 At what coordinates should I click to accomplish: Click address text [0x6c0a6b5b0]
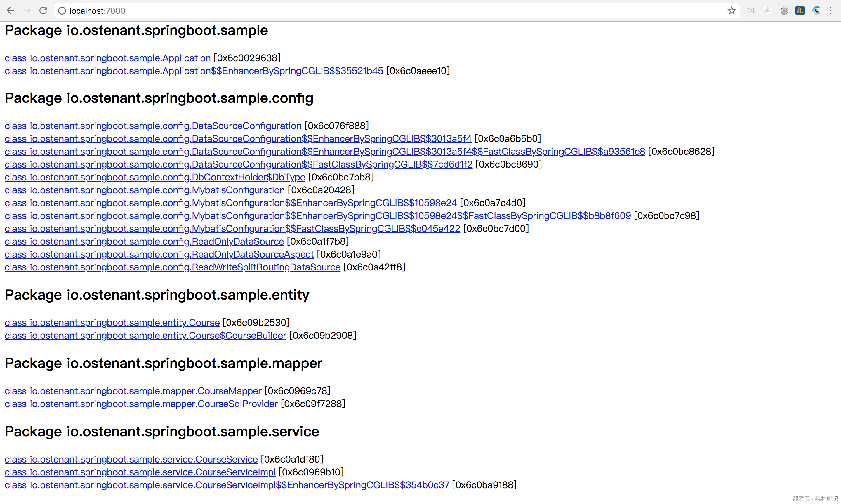click(508, 139)
